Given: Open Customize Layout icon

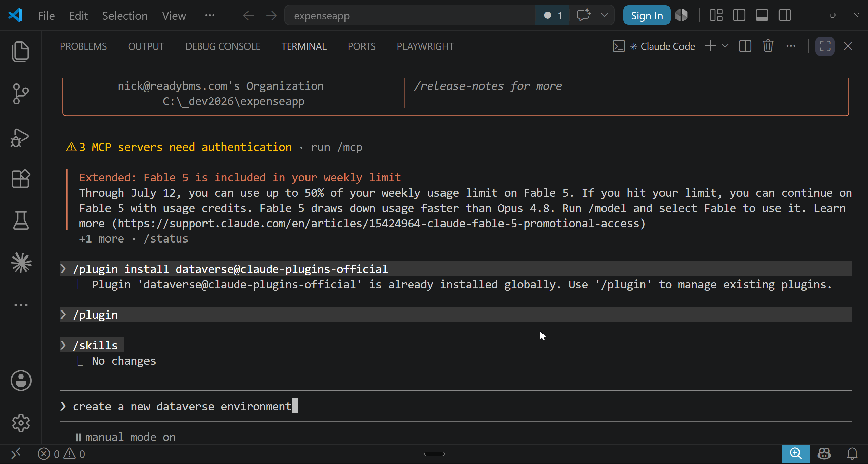Looking at the screenshot, I should [x=716, y=15].
